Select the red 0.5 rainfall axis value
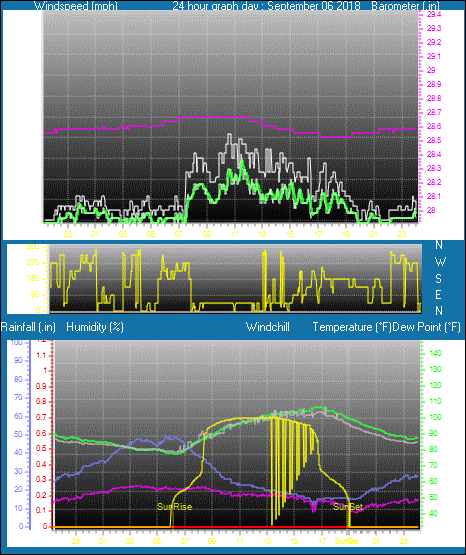The image size is (466, 555). (x=41, y=448)
